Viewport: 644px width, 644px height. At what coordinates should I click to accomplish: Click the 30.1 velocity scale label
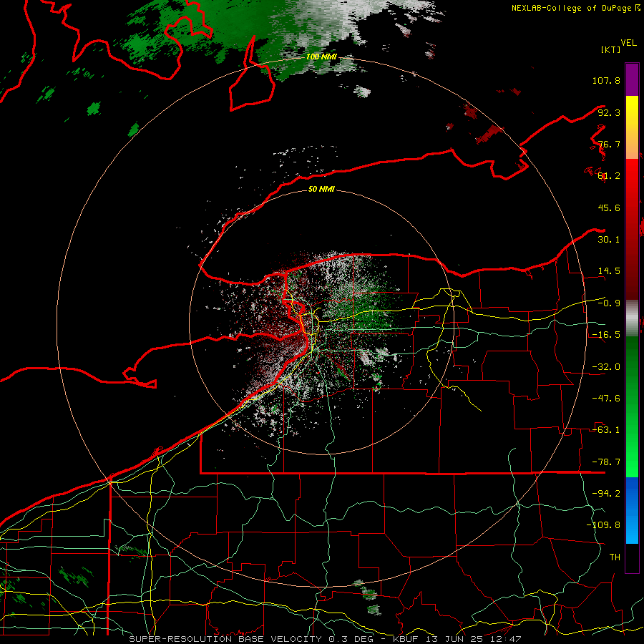(609, 240)
